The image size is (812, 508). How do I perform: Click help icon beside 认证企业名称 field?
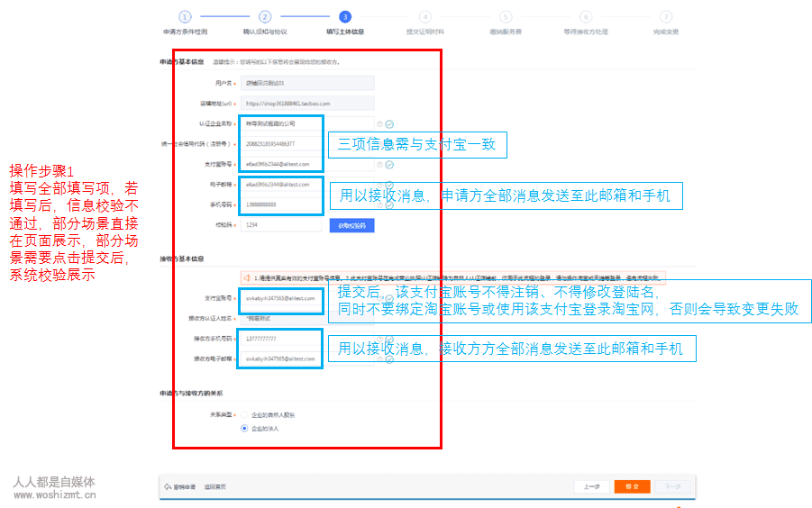point(380,123)
